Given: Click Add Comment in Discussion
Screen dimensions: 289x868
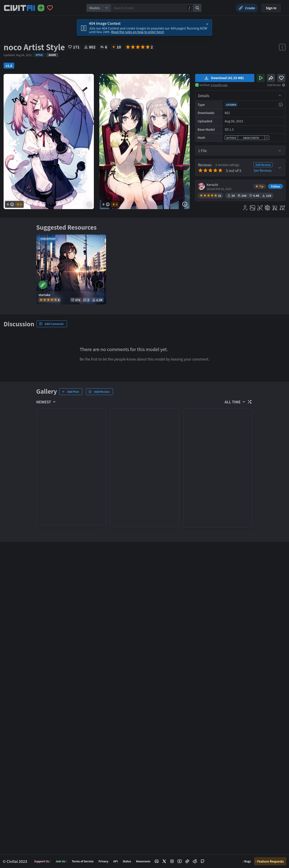Looking at the screenshot, I should [52, 324].
